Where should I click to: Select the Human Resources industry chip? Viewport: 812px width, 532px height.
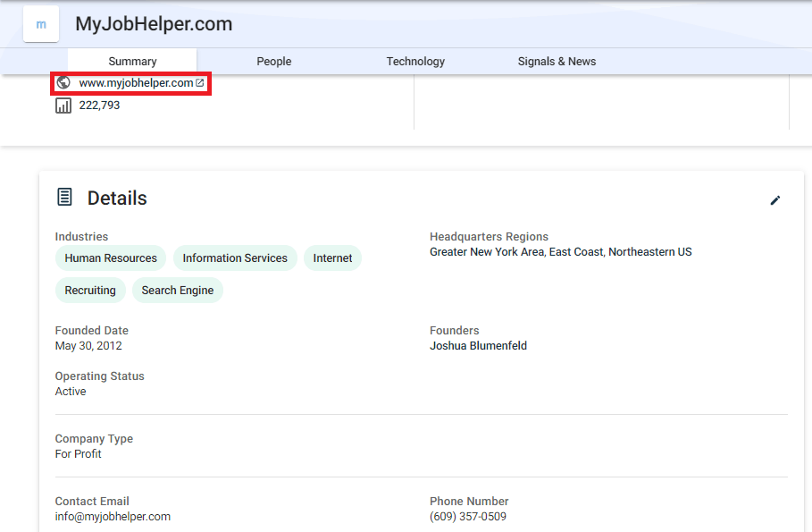110,258
